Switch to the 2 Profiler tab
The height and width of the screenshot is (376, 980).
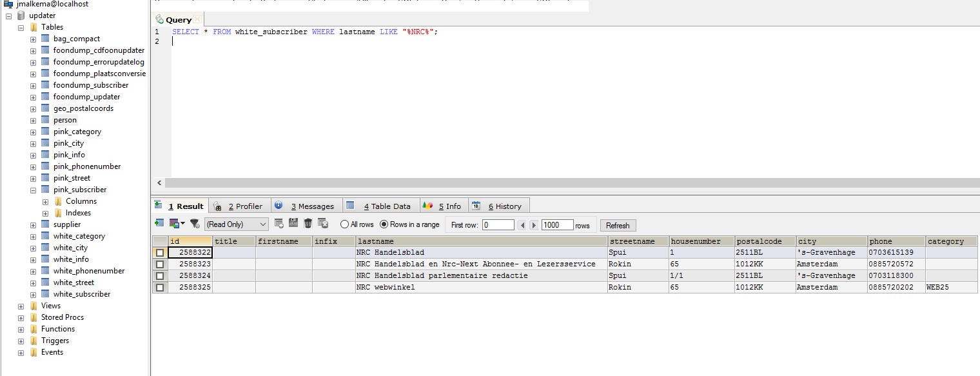[240, 206]
